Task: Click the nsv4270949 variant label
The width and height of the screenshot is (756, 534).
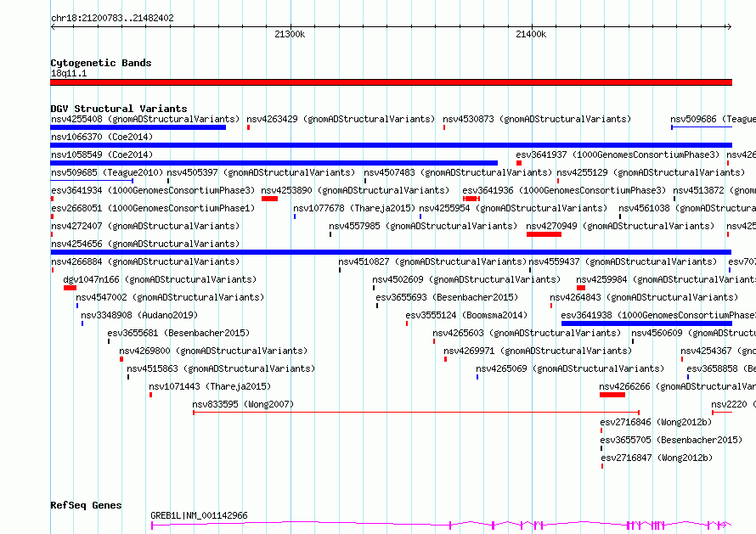Action: (620, 226)
